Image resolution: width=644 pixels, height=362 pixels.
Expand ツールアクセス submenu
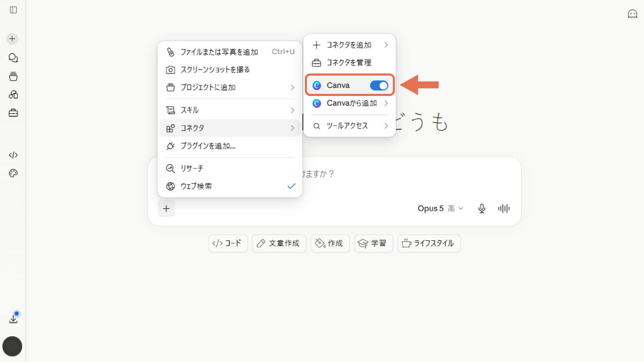(349, 126)
